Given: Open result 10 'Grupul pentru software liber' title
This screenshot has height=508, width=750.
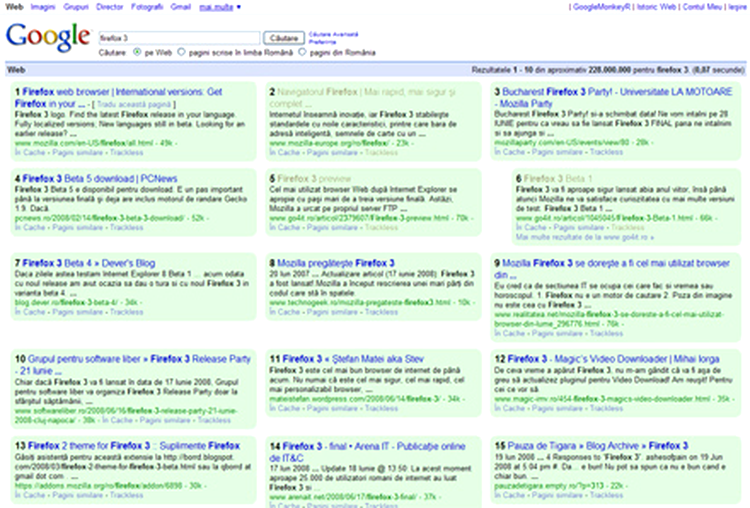Looking at the screenshot, I should click(x=133, y=364).
